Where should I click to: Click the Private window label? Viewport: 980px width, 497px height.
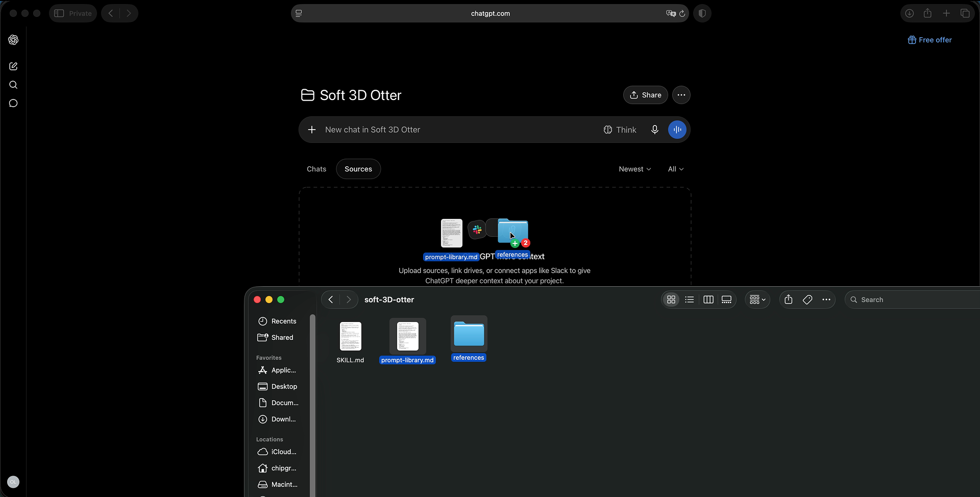point(80,13)
